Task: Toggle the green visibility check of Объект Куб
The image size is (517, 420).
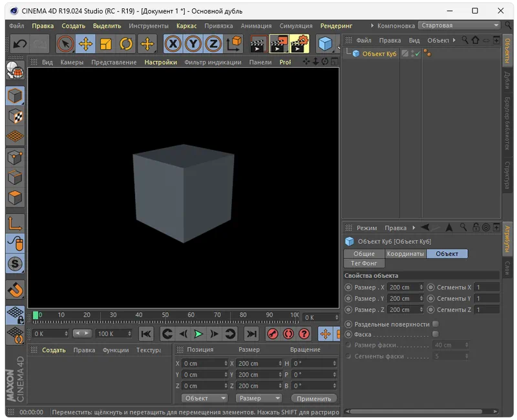Action: click(417, 54)
